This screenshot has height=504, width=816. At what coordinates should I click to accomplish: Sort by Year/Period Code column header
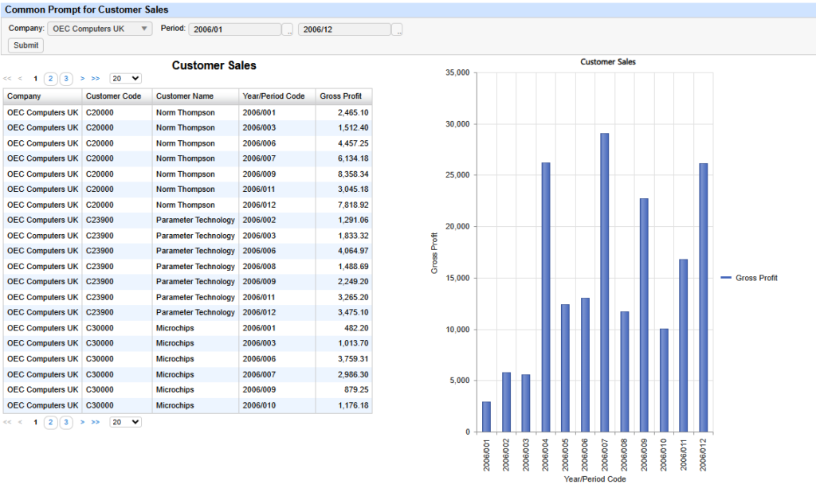(x=277, y=96)
